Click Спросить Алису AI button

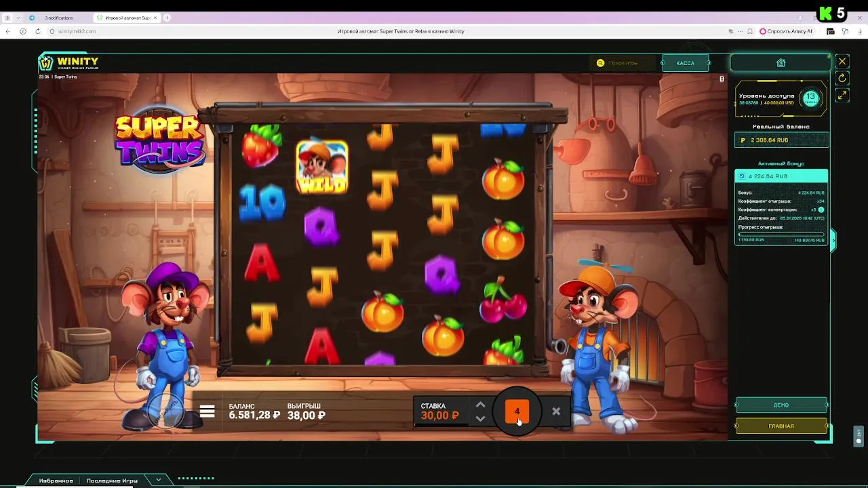pyautogui.click(x=786, y=31)
